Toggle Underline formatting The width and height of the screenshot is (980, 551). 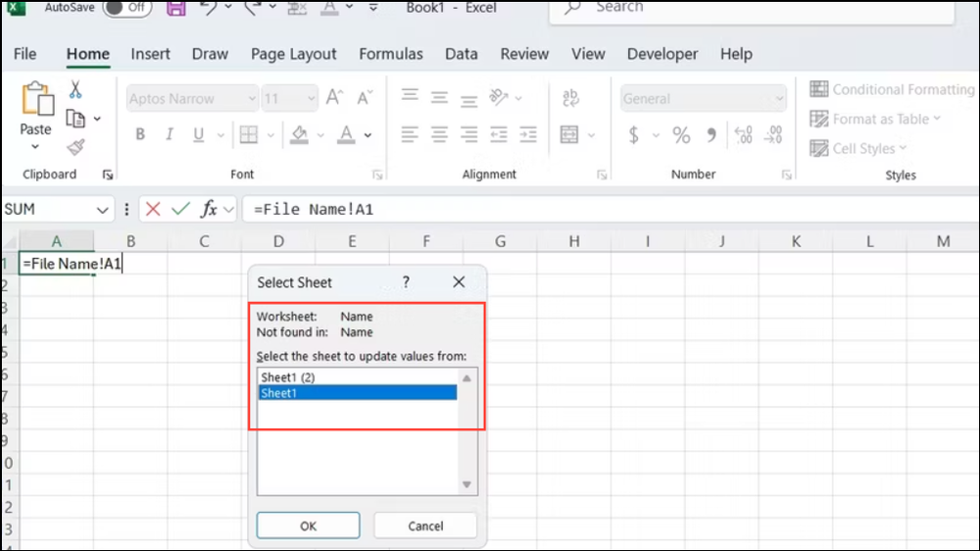pos(199,134)
